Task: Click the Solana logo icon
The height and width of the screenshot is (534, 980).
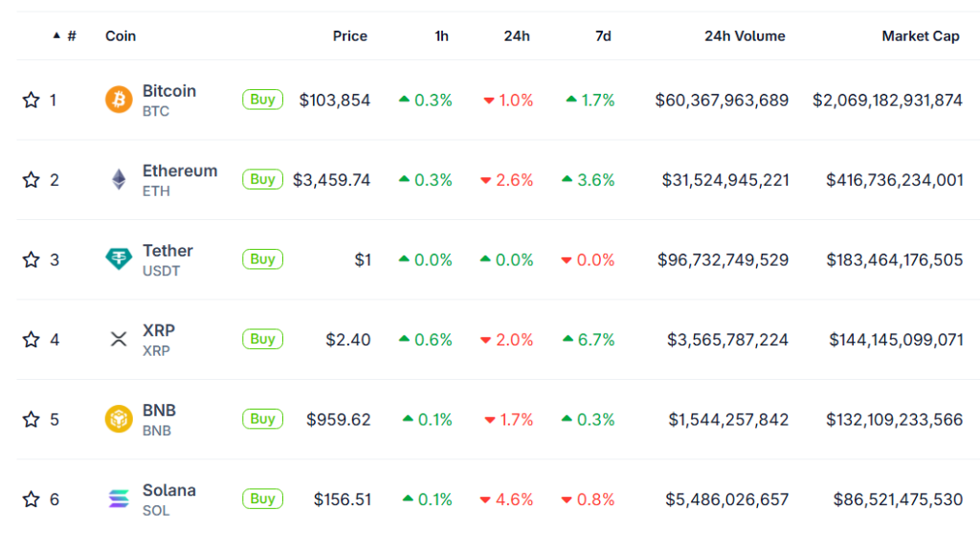Action: [x=119, y=499]
